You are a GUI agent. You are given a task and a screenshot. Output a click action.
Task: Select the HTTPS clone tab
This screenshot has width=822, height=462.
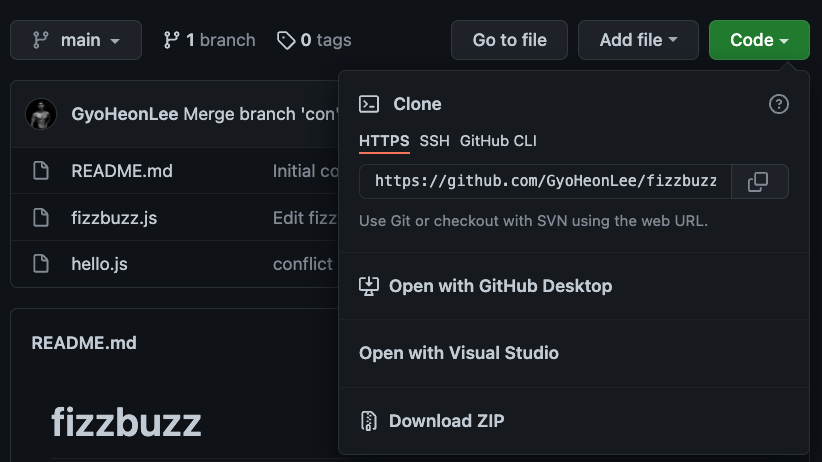tap(384, 141)
